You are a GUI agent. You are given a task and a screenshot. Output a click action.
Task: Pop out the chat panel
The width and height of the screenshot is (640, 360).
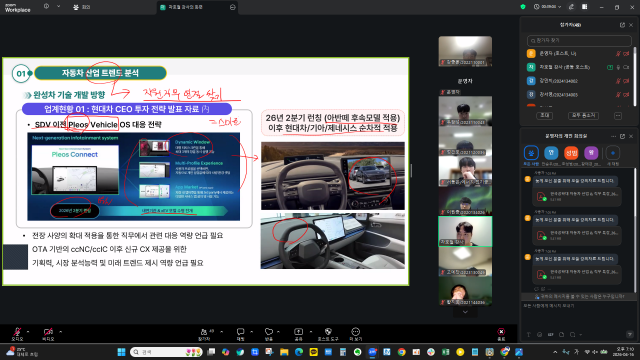pos(622,136)
